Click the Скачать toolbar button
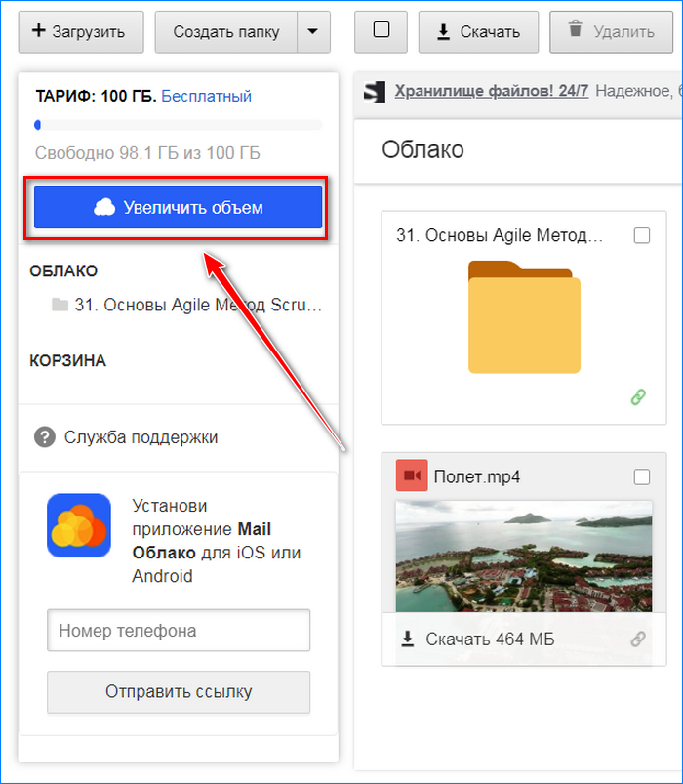The height and width of the screenshot is (784, 683). 478,32
